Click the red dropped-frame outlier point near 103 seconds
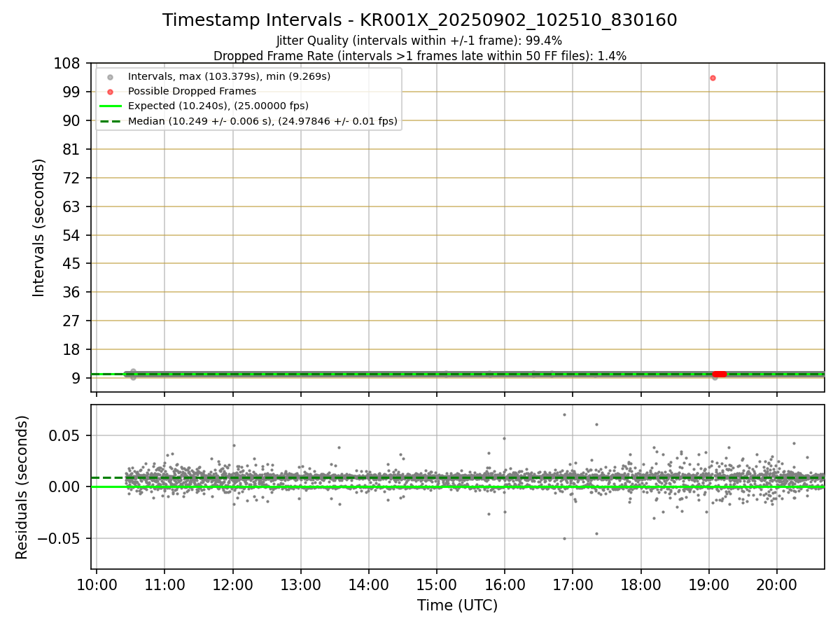 tap(713, 78)
